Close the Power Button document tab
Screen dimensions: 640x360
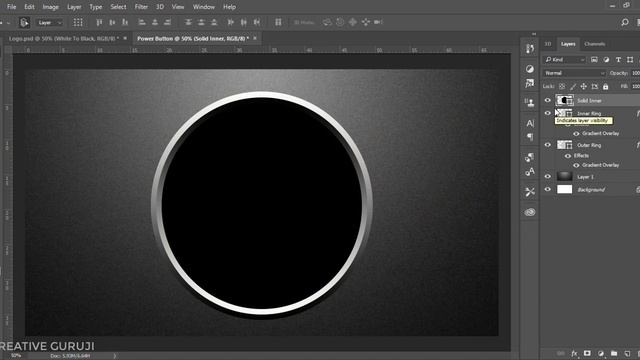[255, 38]
